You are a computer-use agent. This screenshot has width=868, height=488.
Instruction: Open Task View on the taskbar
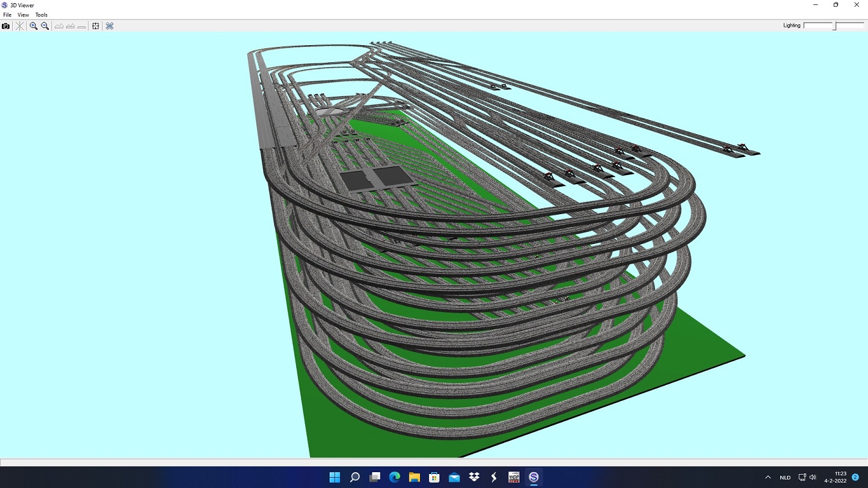pyautogui.click(x=375, y=477)
